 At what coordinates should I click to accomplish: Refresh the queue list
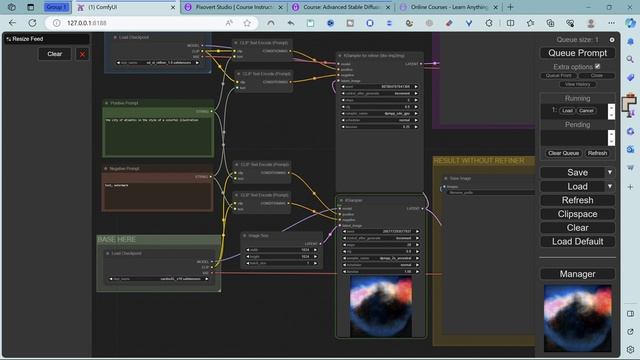click(x=597, y=153)
